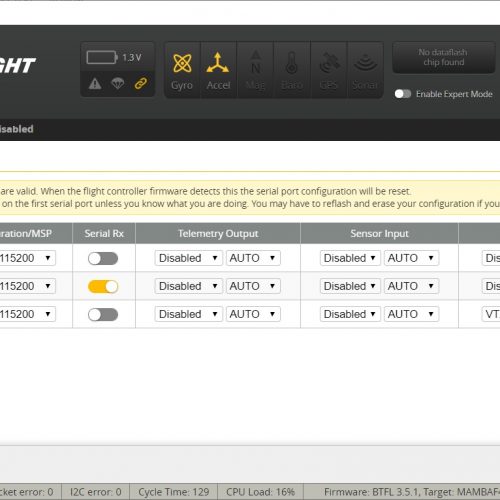
Task: Disable the active yellow Serial Rx toggle
Action: coord(103,286)
